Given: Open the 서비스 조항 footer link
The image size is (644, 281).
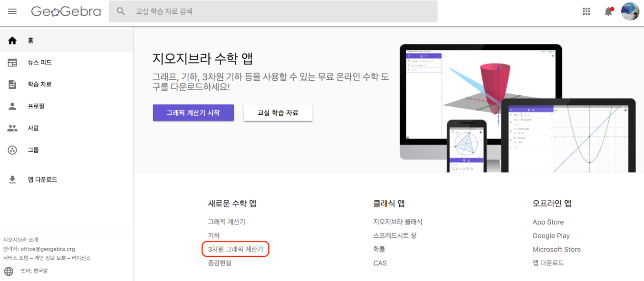Looking at the screenshot, I should click(16, 258).
